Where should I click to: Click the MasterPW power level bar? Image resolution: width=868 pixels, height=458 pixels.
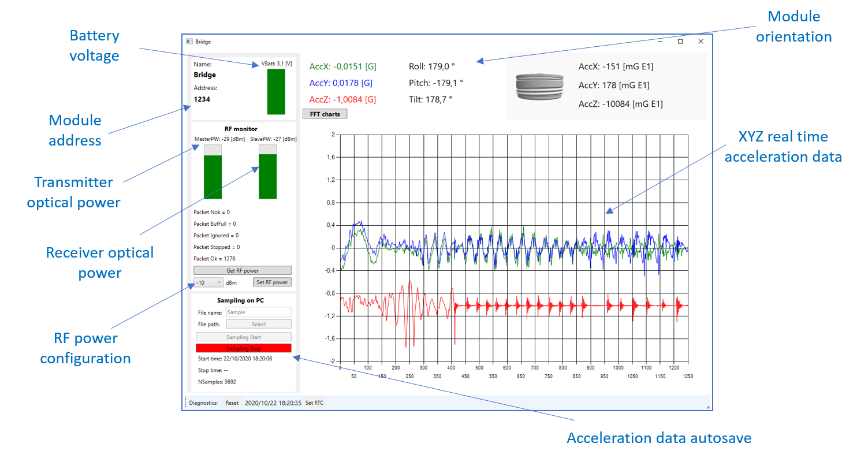[x=213, y=172]
